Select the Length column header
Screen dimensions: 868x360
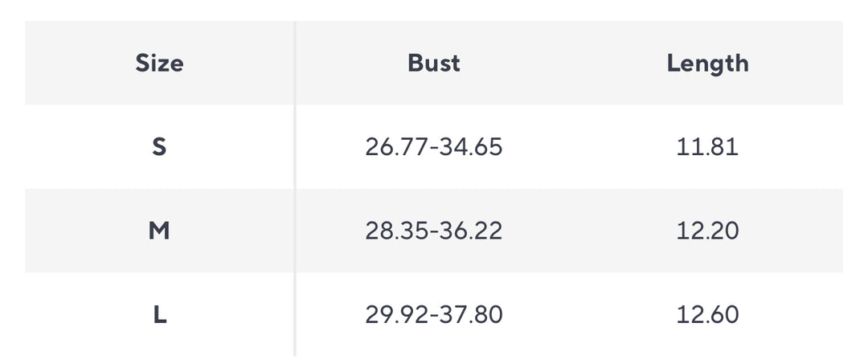pyautogui.click(x=707, y=63)
